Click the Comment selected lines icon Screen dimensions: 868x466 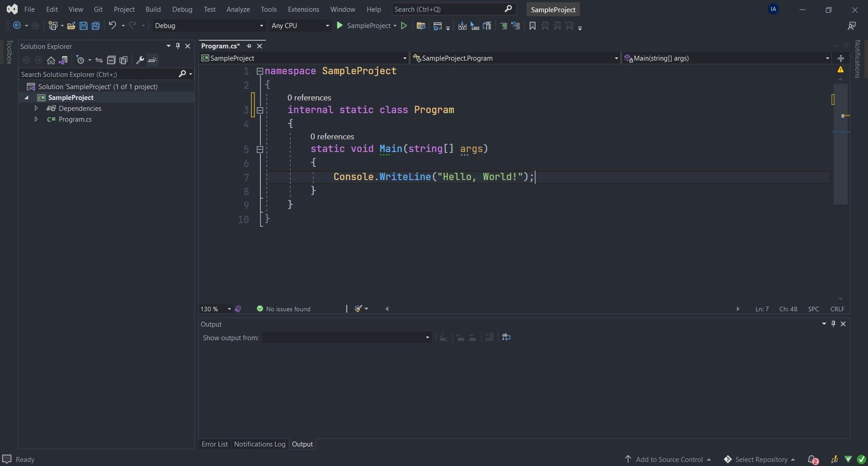pos(504,26)
